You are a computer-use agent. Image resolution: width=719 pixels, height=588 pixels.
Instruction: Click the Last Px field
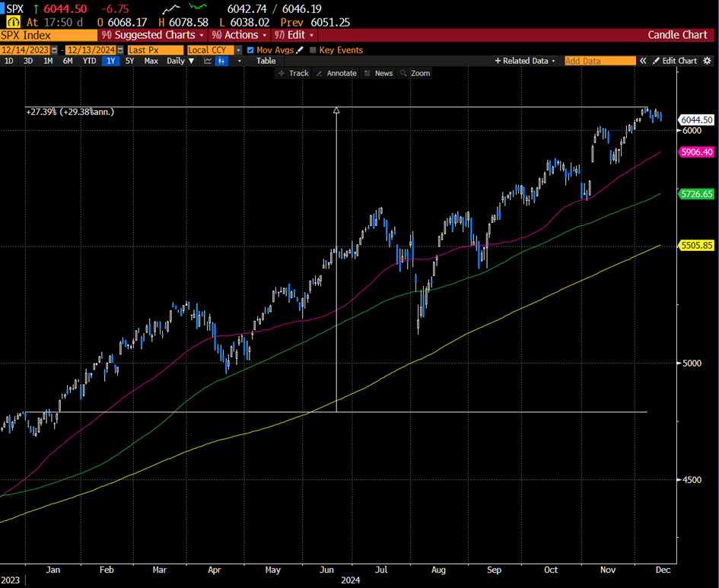click(x=155, y=50)
